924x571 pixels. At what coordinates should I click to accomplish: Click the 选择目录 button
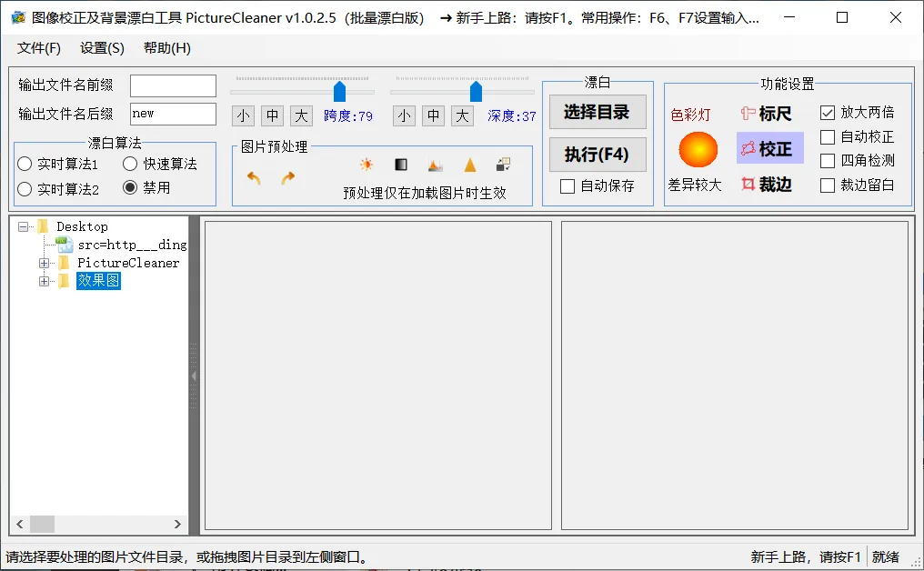(x=598, y=112)
